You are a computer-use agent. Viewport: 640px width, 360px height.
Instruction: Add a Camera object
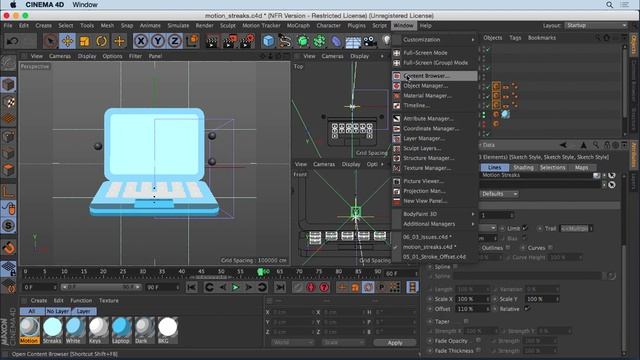370,41
